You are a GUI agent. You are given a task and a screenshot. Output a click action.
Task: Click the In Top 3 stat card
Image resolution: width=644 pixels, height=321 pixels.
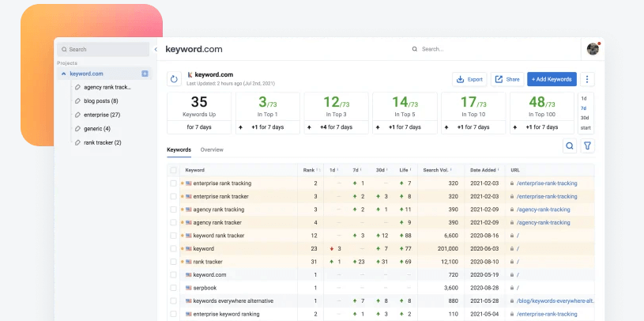click(x=336, y=113)
